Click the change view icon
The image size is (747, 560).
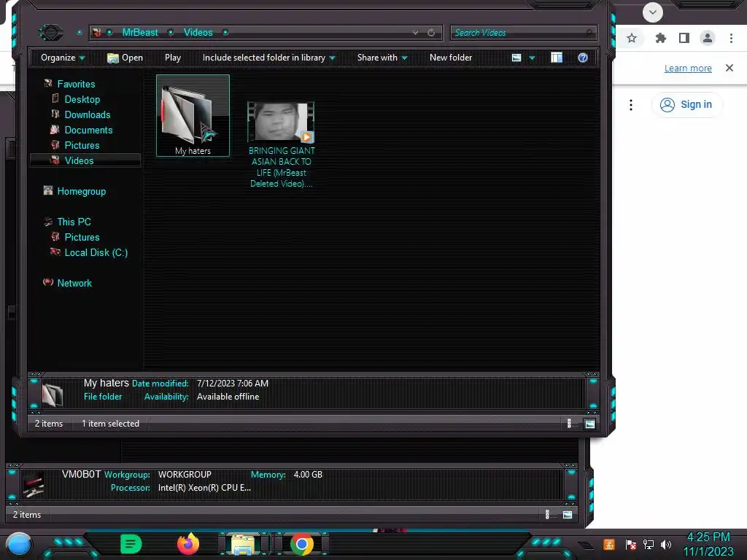[516, 58]
